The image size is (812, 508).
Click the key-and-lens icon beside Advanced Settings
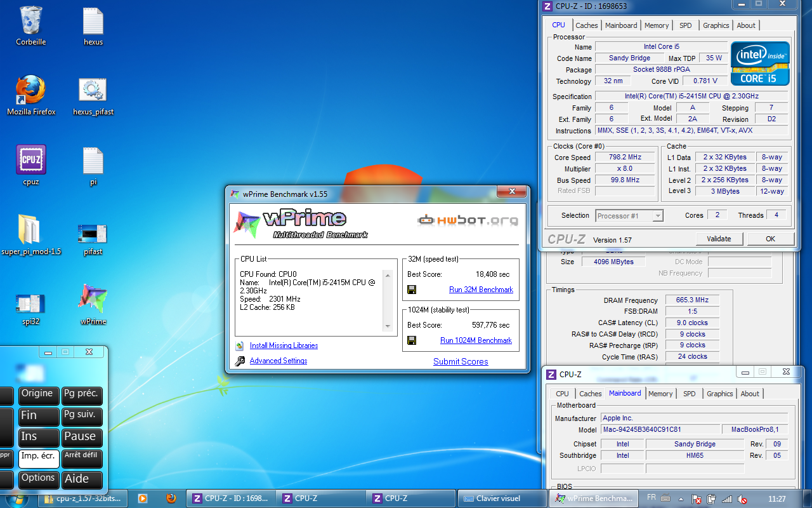point(240,361)
